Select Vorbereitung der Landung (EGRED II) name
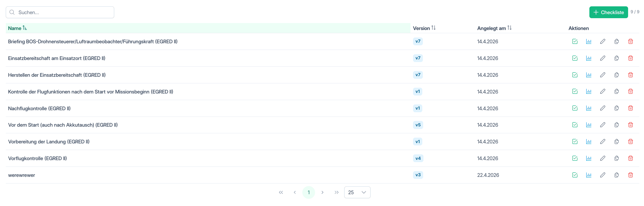The image size is (644, 206). point(49,142)
